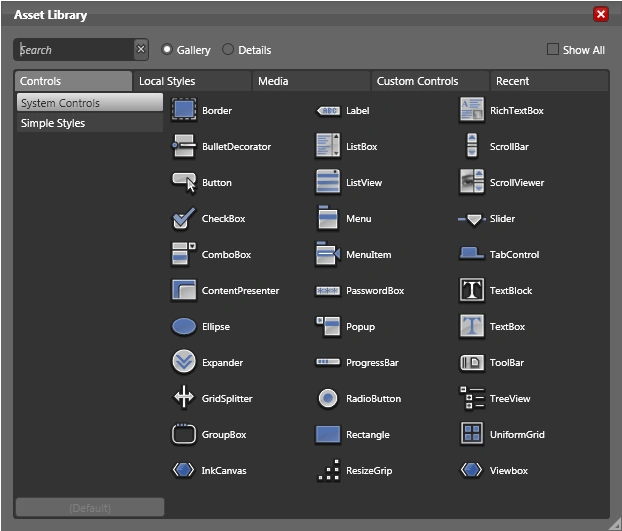The height and width of the screenshot is (531, 622).
Task: Click the ToolBar control icon
Action: click(472, 362)
